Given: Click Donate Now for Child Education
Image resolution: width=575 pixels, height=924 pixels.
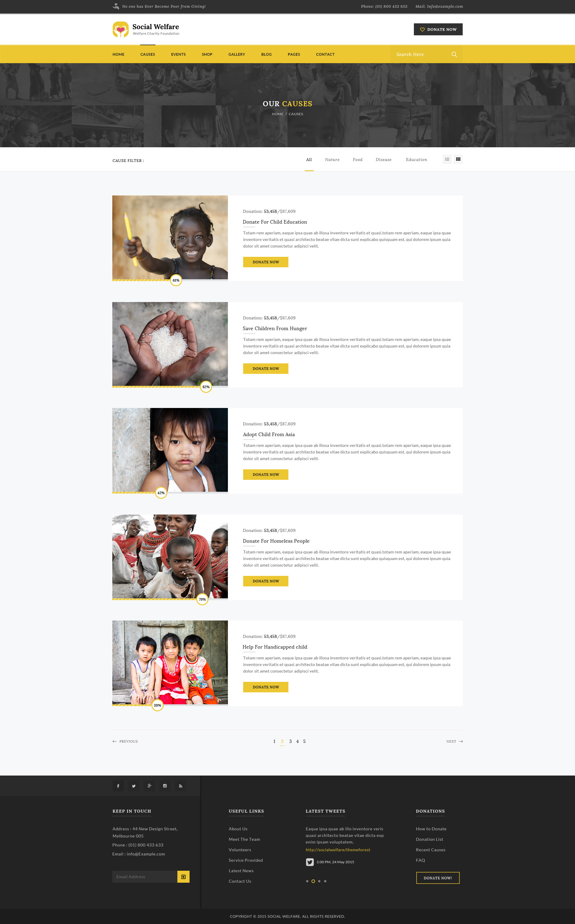Looking at the screenshot, I should (x=265, y=262).
